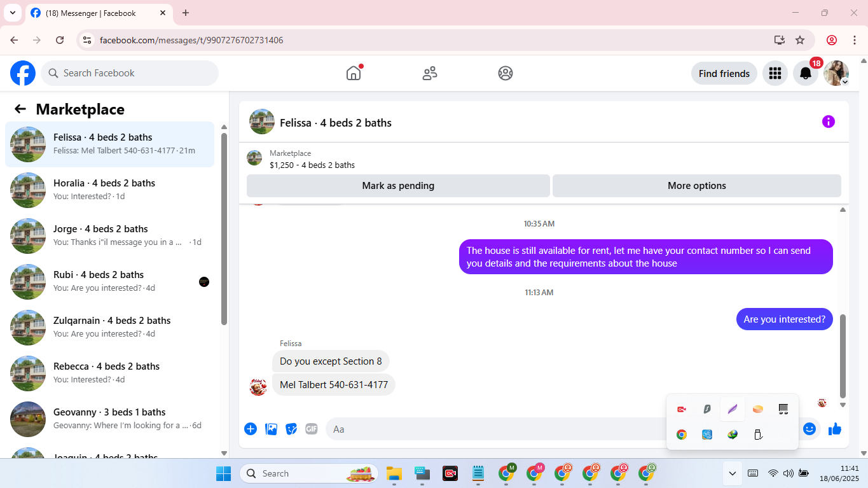The image size is (868, 488).
Task: Open Internet Download Manager tray icon
Action: 733,435
